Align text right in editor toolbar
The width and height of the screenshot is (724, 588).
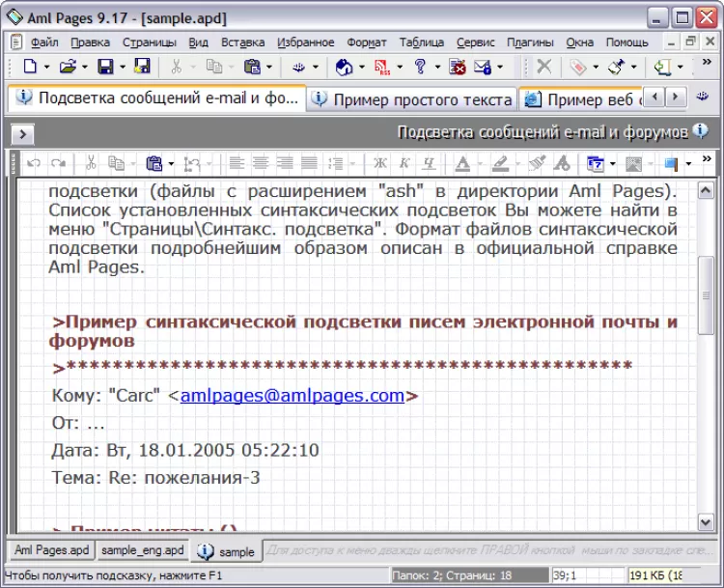point(285,163)
